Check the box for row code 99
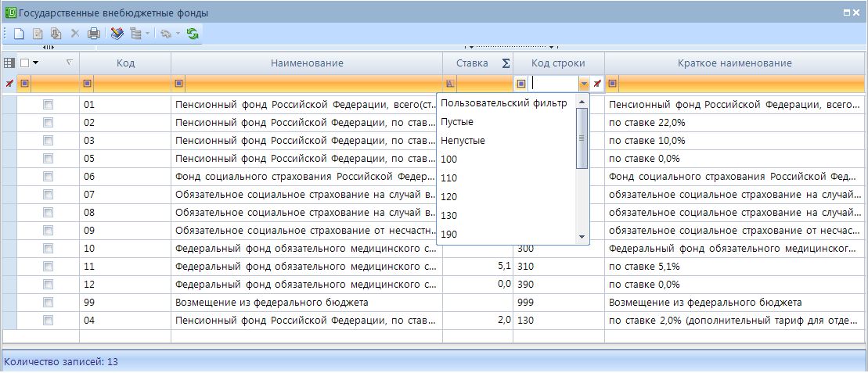The height and width of the screenshot is (373, 868). pos(49,302)
